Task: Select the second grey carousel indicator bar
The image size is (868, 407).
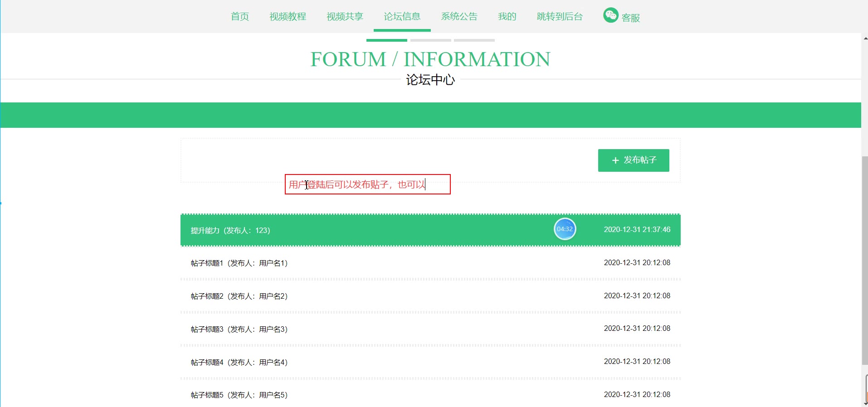Action: 430,40
